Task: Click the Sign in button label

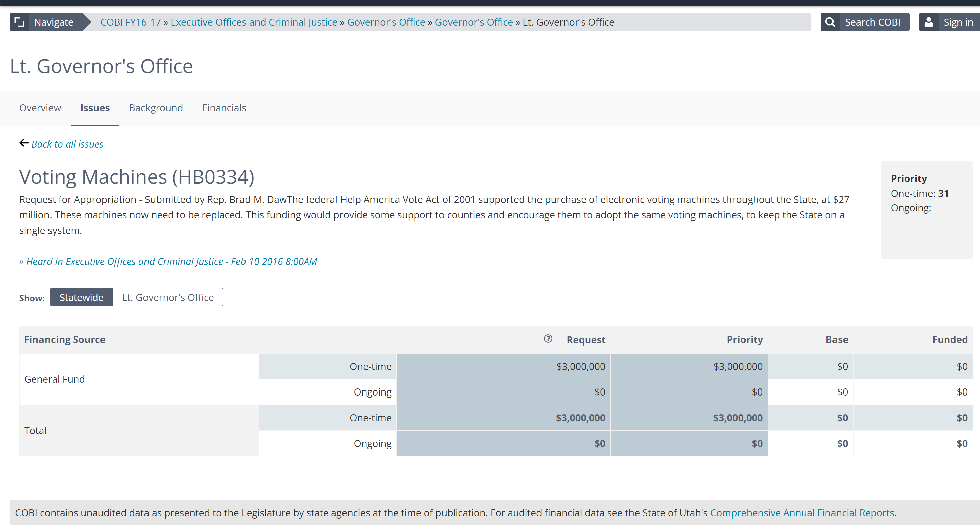Action: 958,22
